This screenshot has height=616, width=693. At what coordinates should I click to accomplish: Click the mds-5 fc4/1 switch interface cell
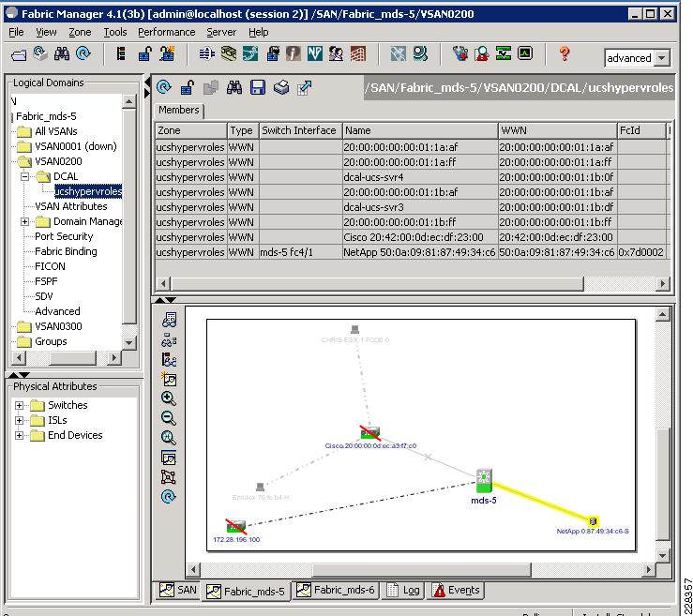[x=300, y=252]
